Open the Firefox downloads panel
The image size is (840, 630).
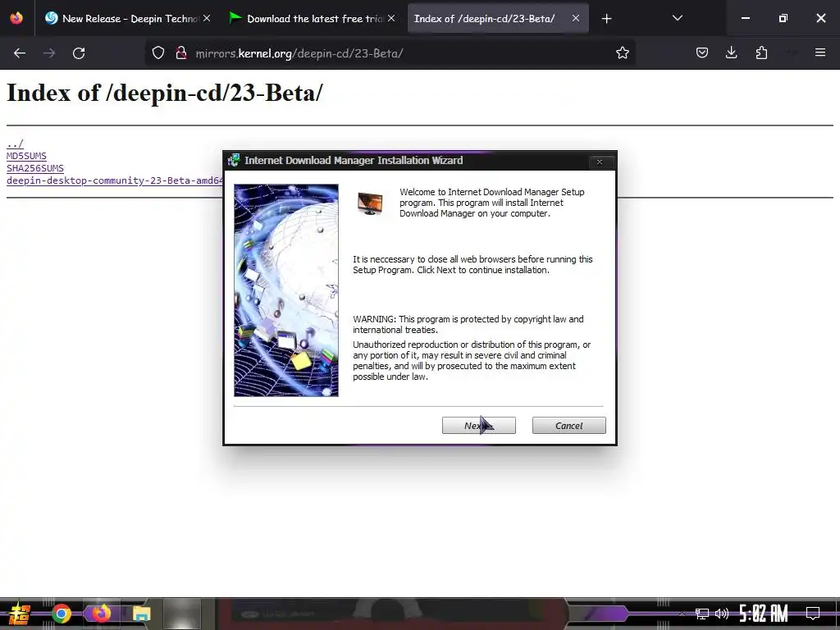coord(731,52)
